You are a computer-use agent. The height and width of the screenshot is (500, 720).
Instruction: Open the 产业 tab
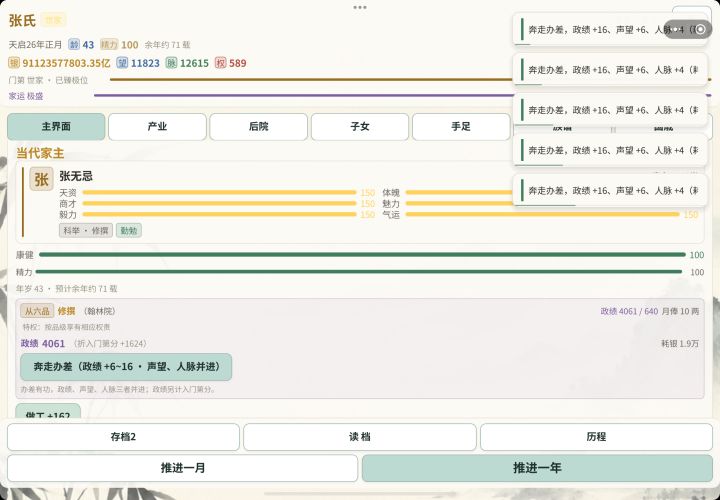pyautogui.click(x=157, y=127)
